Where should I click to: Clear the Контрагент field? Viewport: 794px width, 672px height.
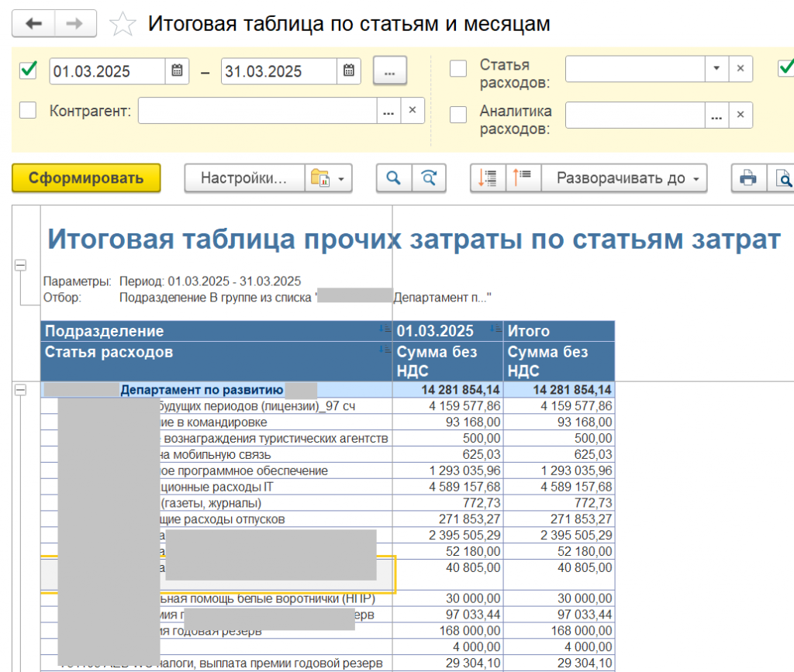click(x=413, y=110)
